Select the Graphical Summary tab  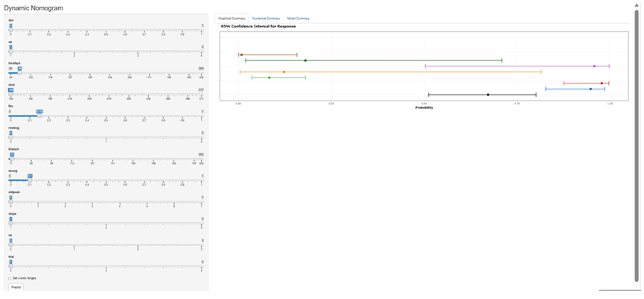click(x=232, y=18)
